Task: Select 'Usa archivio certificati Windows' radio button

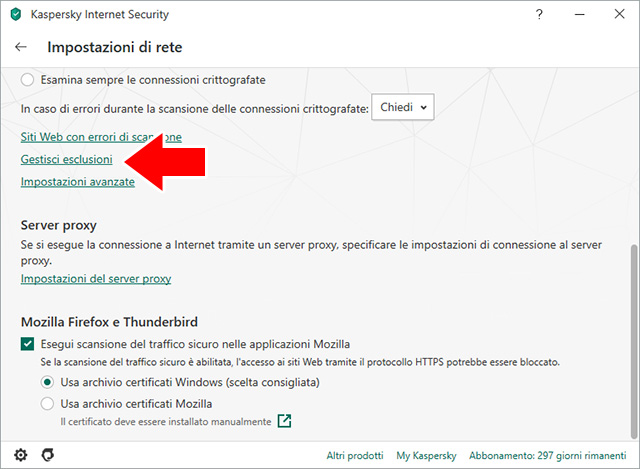Action: 47,382
